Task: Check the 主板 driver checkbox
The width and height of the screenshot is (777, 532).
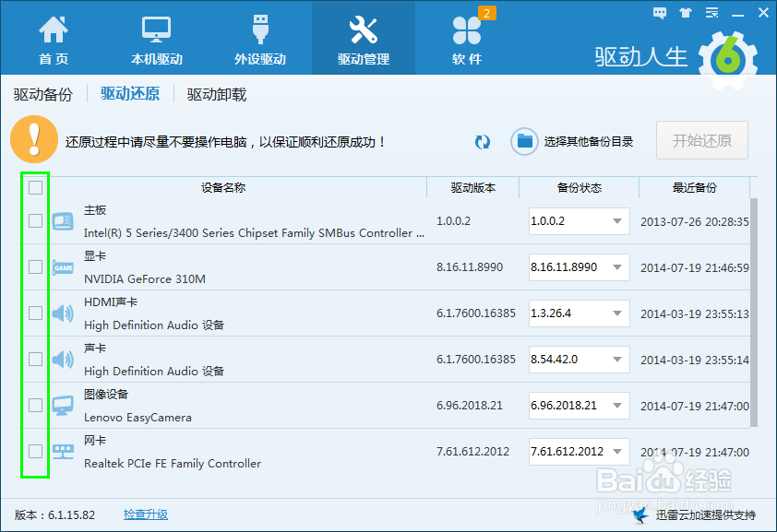Action: coord(35,220)
